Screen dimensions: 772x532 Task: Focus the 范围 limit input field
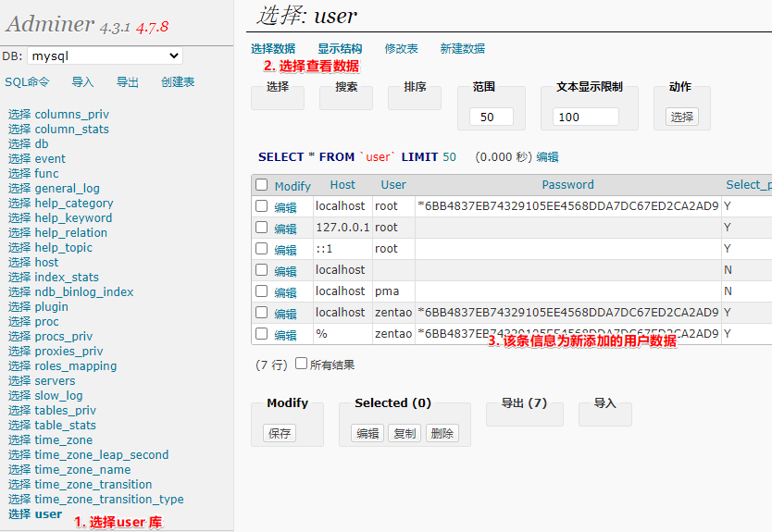[492, 118]
